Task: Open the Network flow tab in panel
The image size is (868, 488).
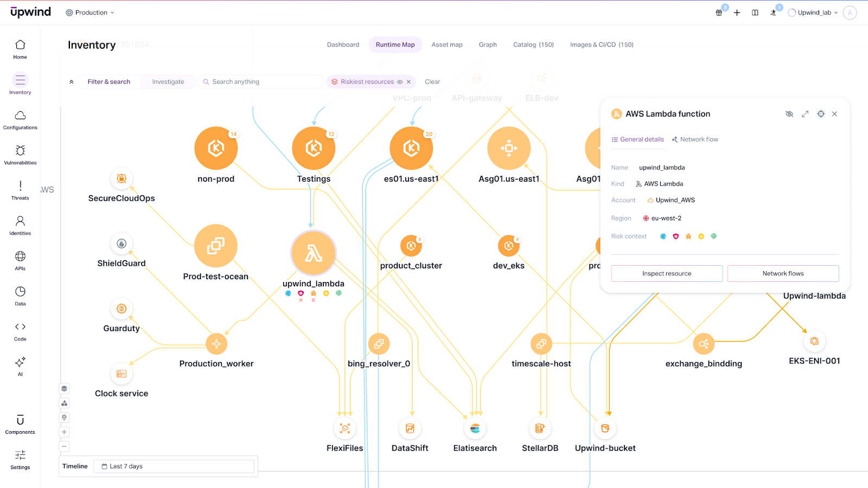Action: 695,139
